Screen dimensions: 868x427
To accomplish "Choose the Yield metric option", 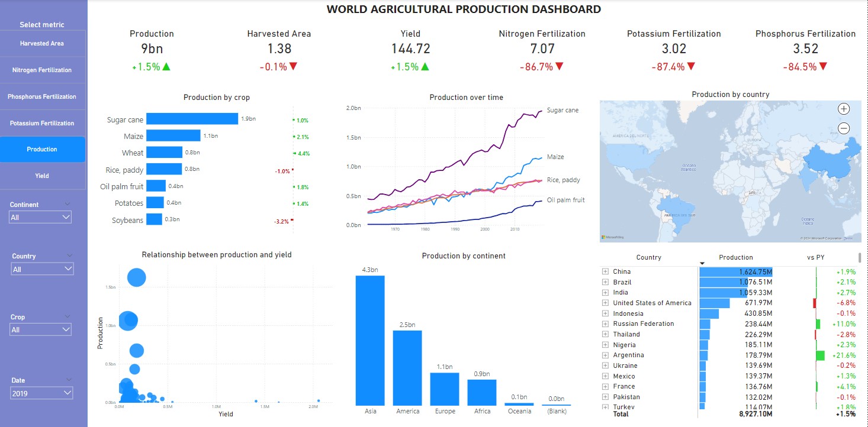I will (42, 176).
